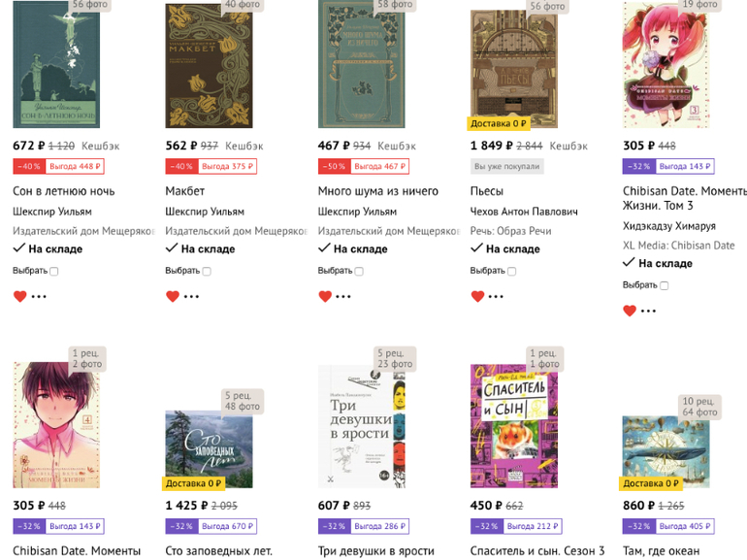This screenshot has width=747, height=560.
Task: Click heart icon under Много шума из ничего
Action: pos(325,297)
